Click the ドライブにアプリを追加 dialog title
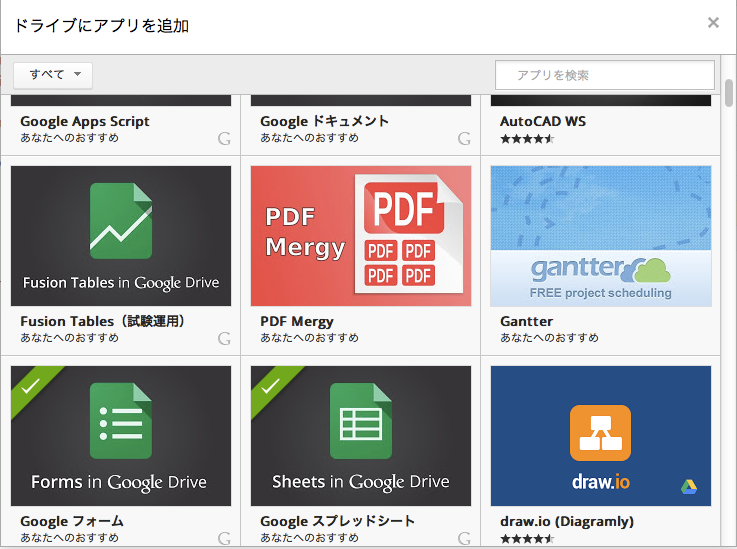This screenshot has height=549, width=737. point(102,25)
